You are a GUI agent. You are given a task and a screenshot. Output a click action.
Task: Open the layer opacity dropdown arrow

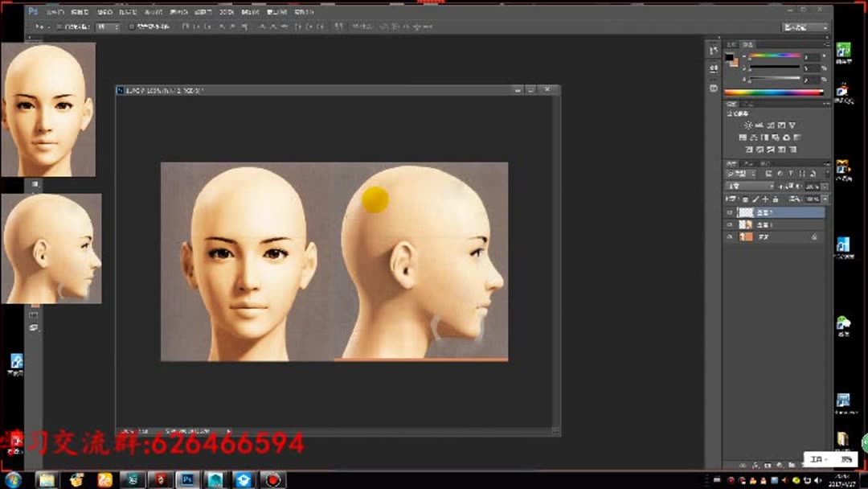(x=826, y=186)
